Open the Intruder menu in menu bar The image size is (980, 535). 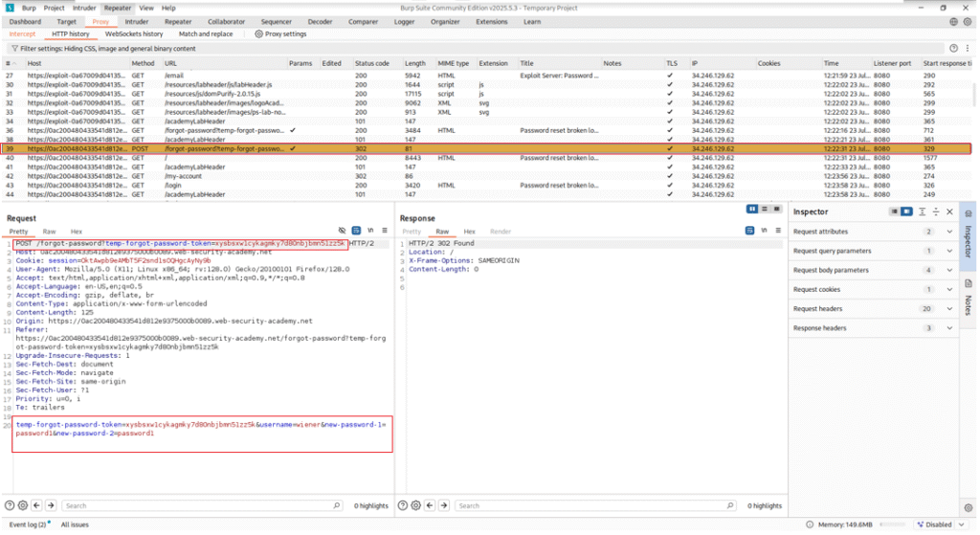click(84, 8)
